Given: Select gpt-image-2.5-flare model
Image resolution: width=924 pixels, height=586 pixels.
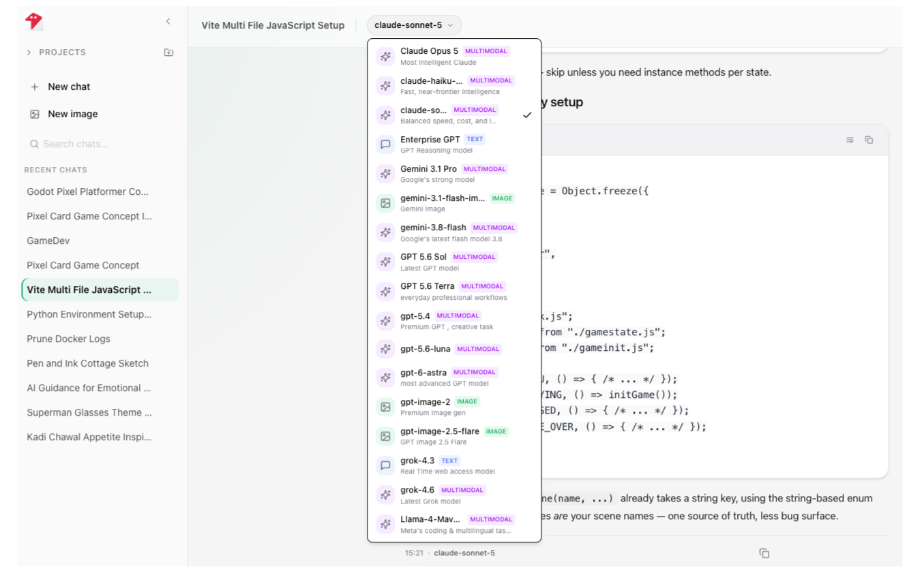Looking at the screenshot, I should tap(454, 436).
